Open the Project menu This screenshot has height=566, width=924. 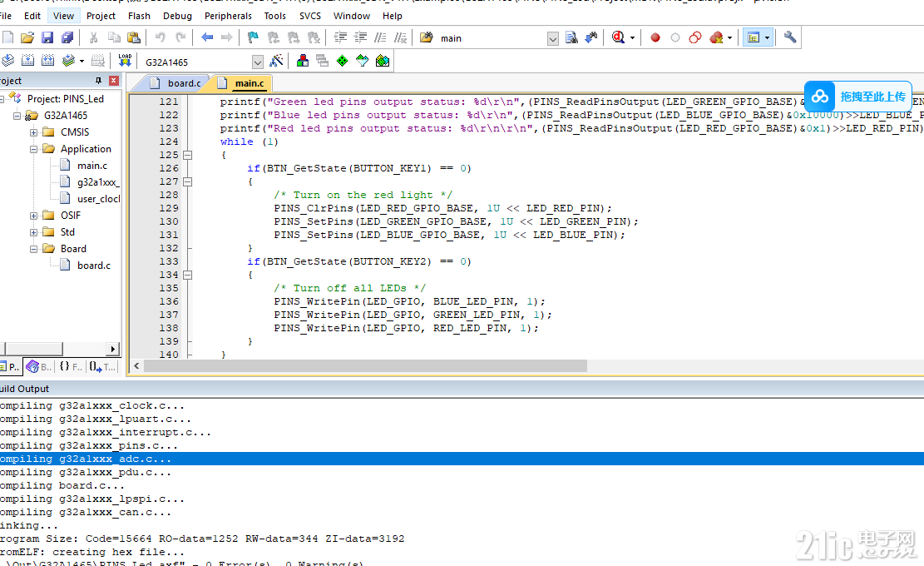click(x=101, y=16)
